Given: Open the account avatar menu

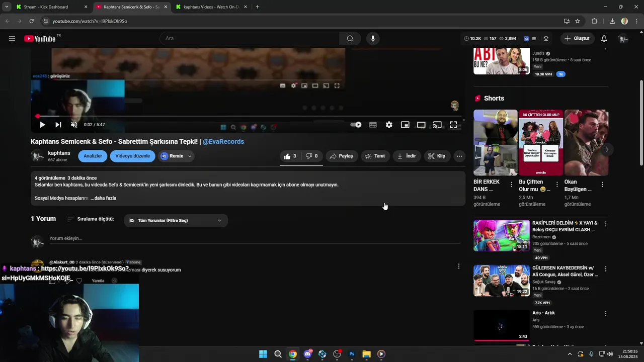Looking at the screenshot, I should (623, 39).
